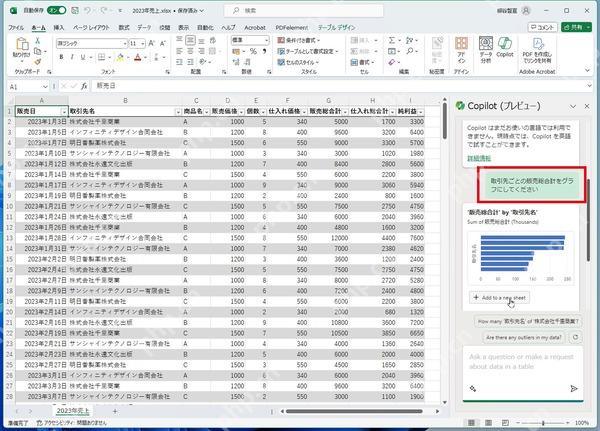Open the Data (データ) tab
Viewport: 600px width, 431px height.
(x=144, y=28)
